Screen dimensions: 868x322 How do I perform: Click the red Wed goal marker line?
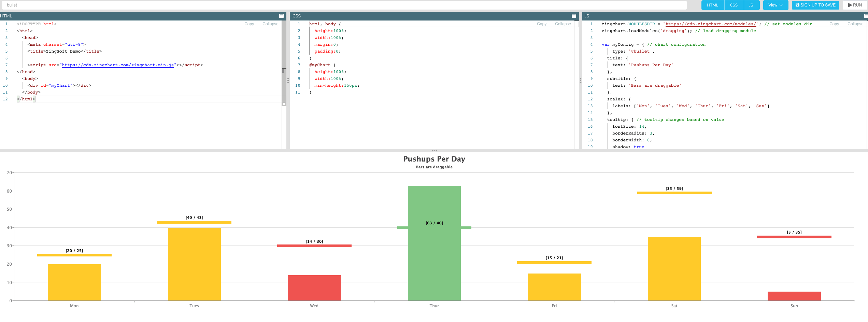pyautogui.click(x=314, y=246)
